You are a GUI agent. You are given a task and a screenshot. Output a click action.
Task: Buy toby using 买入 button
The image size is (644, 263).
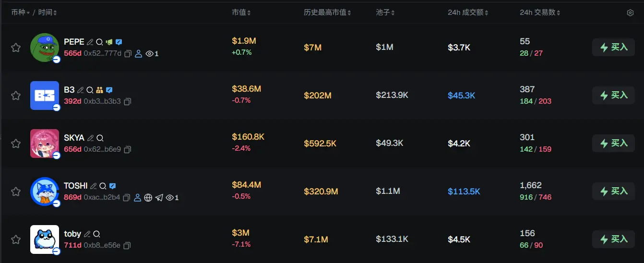click(x=613, y=239)
